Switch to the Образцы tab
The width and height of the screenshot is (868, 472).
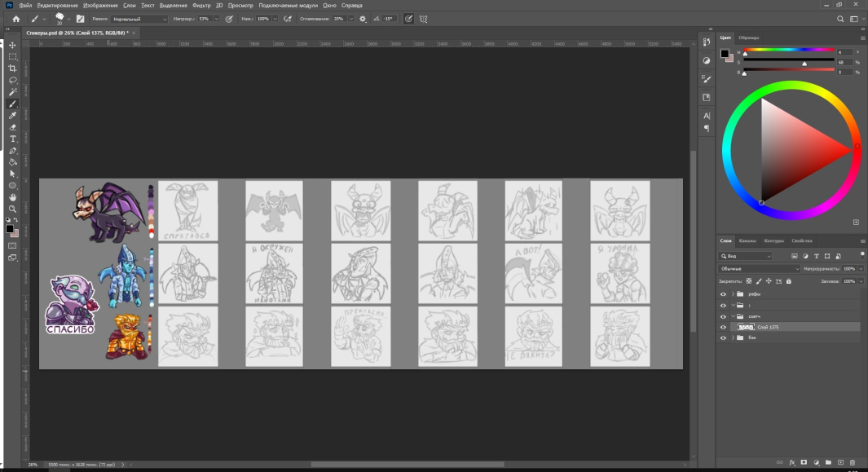(748, 37)
